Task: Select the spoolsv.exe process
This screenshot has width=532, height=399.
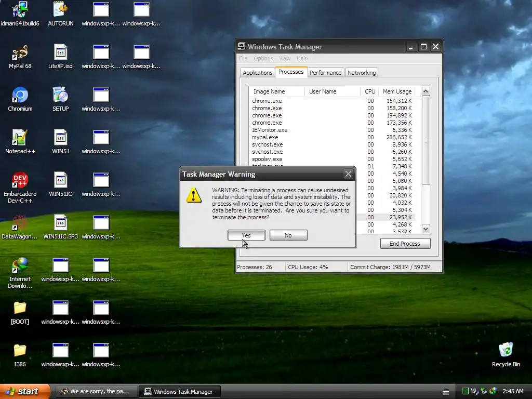Action: point(332,159)
